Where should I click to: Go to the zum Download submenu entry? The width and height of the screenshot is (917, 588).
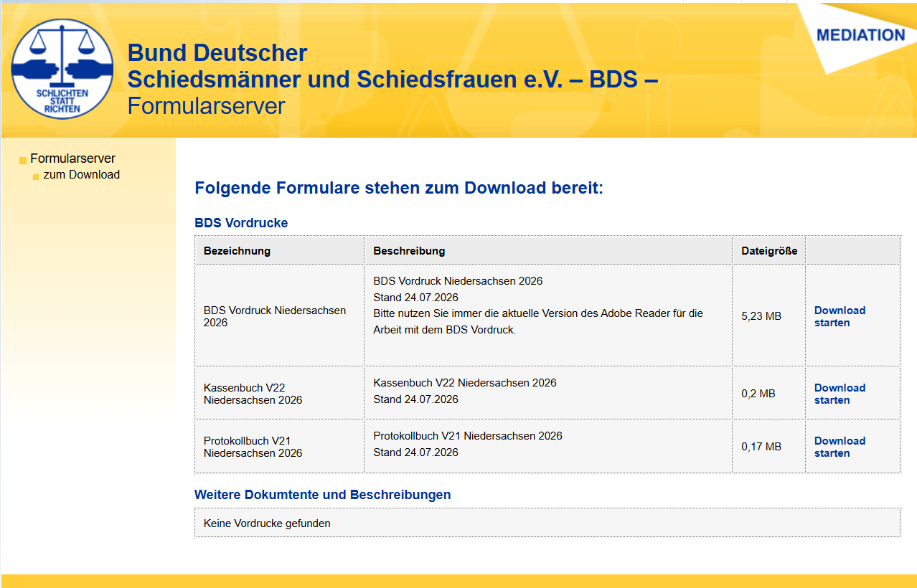pyautogui.click(x=82, y=175)
